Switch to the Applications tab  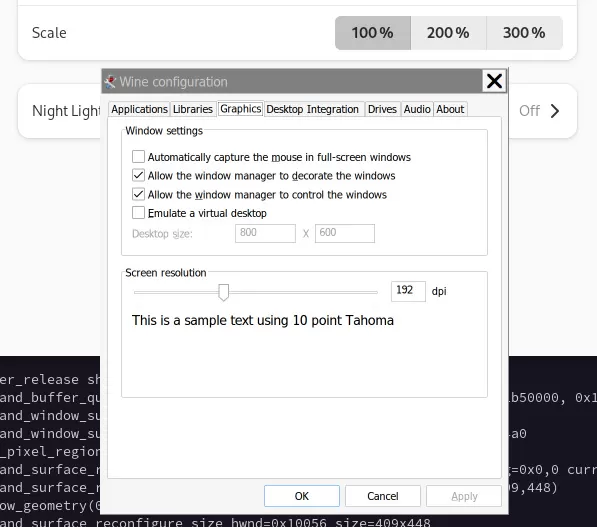coord(139,109)
